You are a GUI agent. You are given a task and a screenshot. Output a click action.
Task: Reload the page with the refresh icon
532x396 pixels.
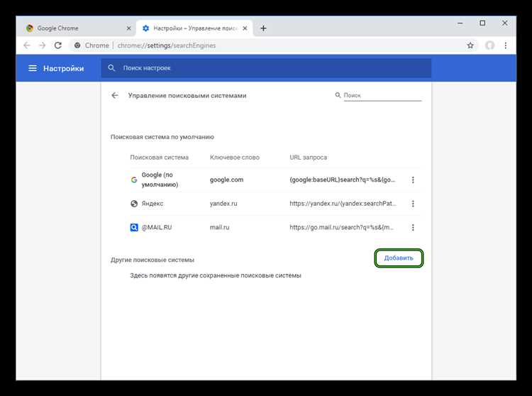click(x=58, y=45)
